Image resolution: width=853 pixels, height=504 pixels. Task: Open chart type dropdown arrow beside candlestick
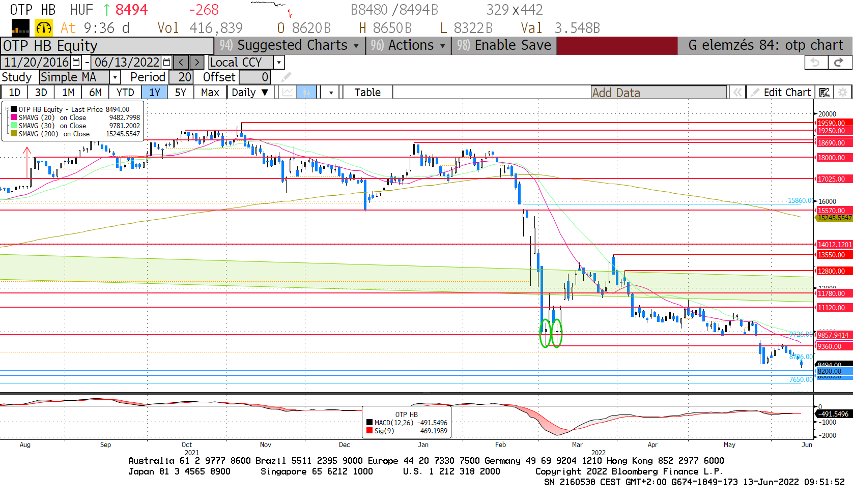(331, 92)
